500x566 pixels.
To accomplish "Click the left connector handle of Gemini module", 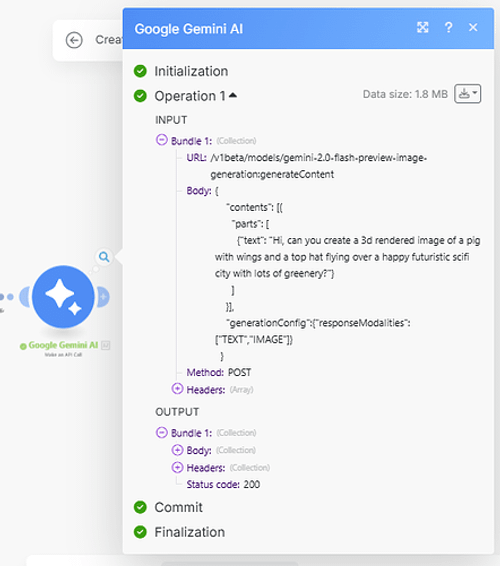I will pos(25,297).
